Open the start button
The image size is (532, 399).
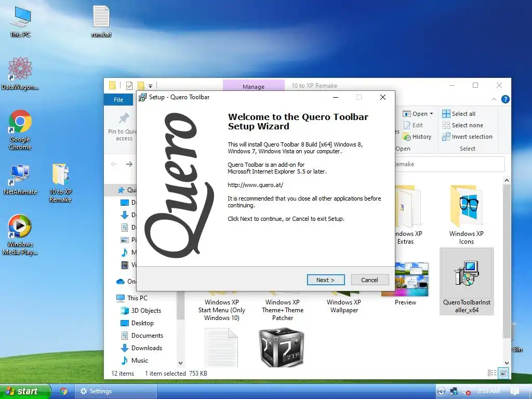pos(25,391)
